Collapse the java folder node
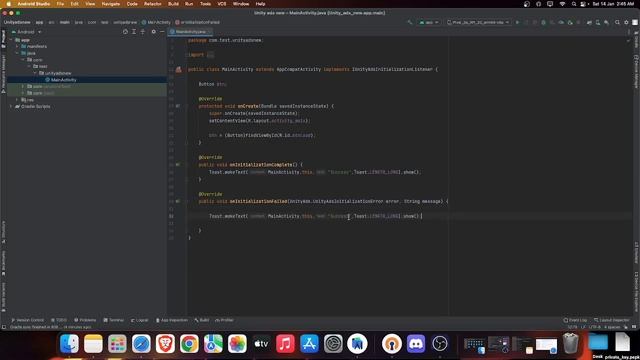The height and width of the screenshot is (360, 640). click(17, 53)
